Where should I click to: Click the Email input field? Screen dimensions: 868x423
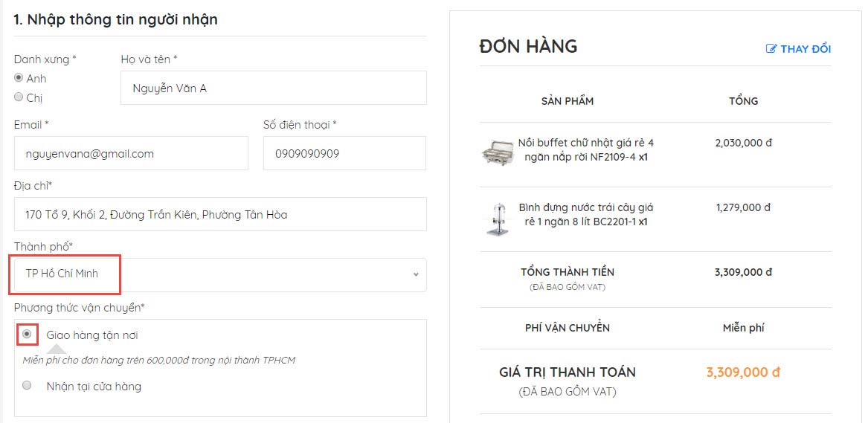click(131, 153)
